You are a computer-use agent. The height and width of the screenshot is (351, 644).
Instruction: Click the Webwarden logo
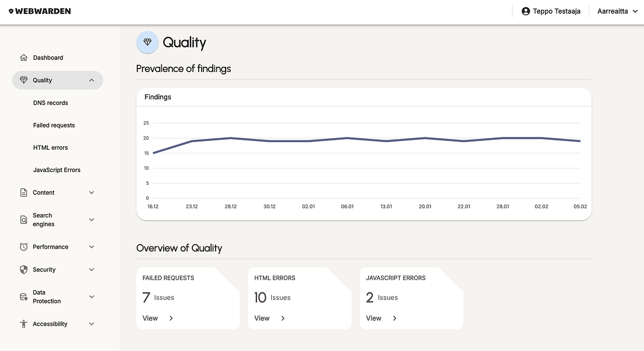(x=40, y=11)
